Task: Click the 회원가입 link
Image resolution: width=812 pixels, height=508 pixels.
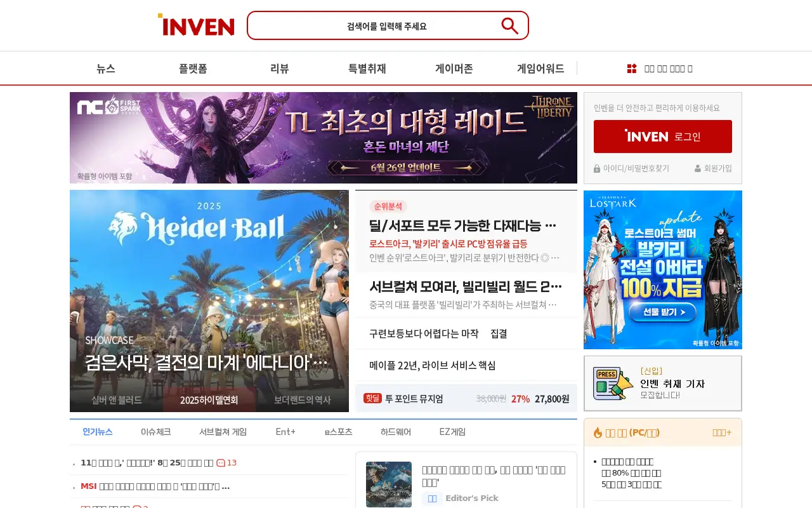Action: point(718,168)
